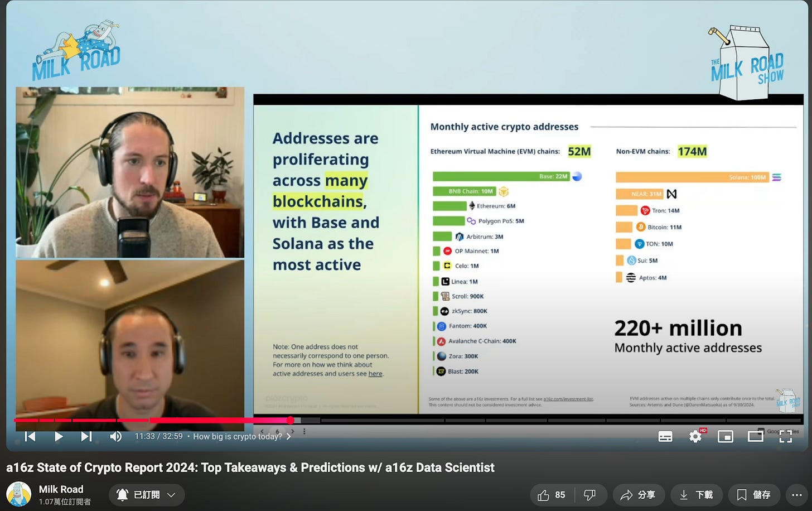The width and height of the screenshot is (812, 511).
Task: Click the OP Mainnet red icon
Action: coord(447,251)
